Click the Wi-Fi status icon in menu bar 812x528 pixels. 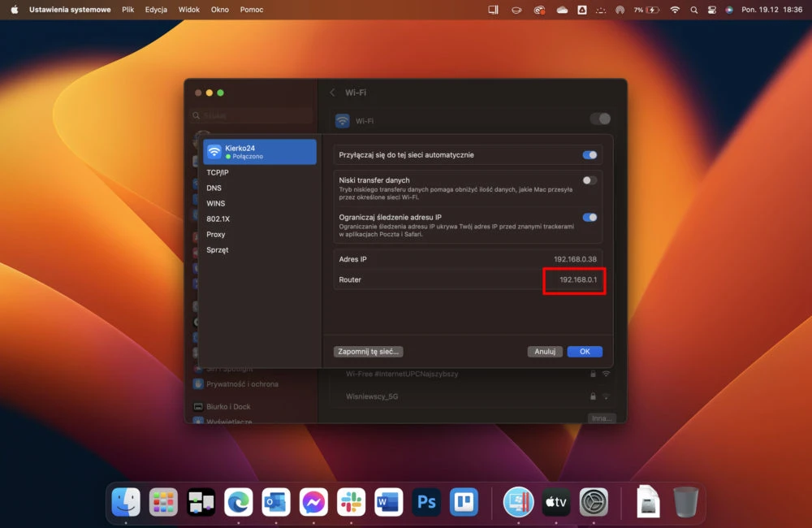click(x=674, y=9)
